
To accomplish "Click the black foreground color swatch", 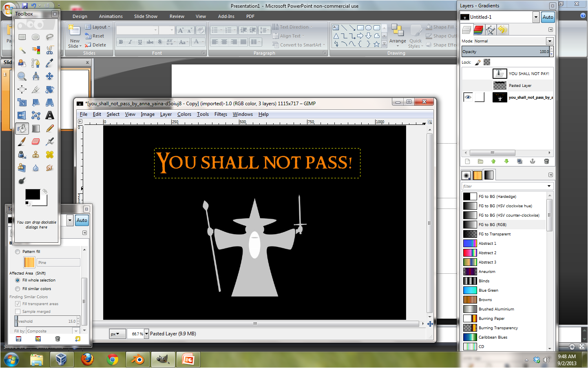I will click(33, 194).
